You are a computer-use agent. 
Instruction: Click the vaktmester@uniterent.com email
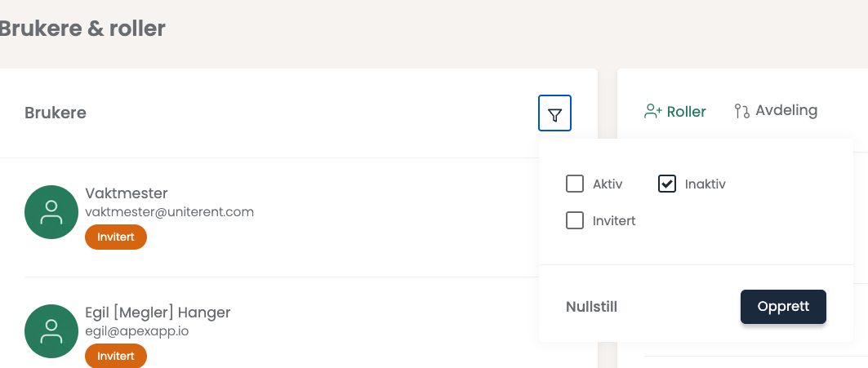point(169,212)
